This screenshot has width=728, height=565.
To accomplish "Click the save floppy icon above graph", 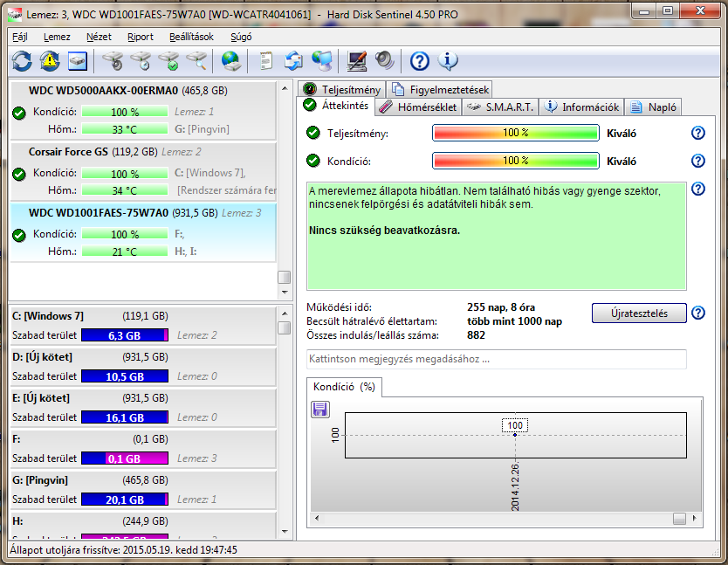I will (319, 410).
